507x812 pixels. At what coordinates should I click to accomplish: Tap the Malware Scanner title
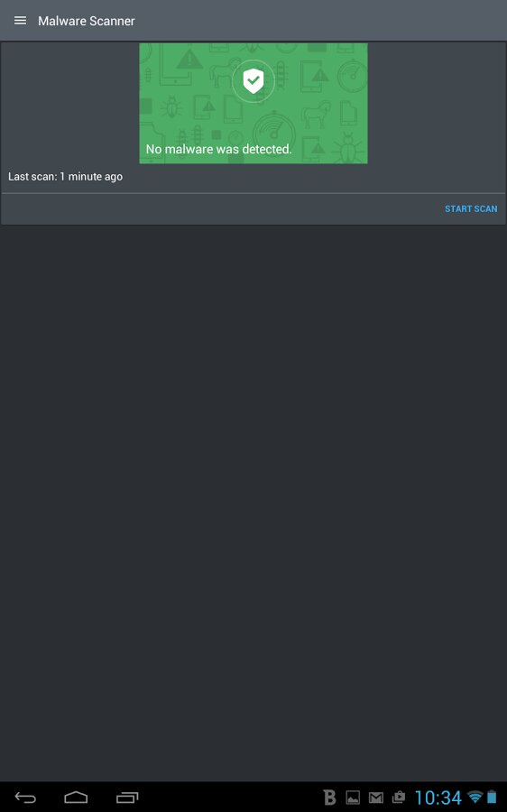(x=87, y=21)
